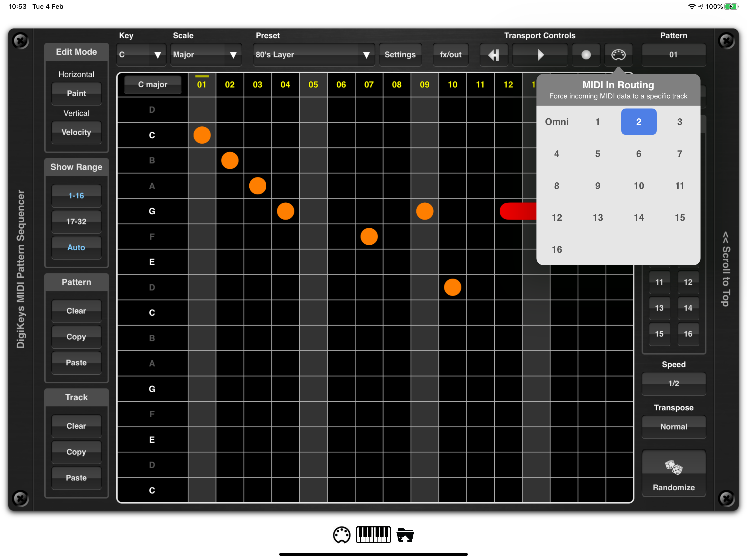The image size is (747, 560).
Task: Select channel 5 in MIDI In Routing
Action: pos(597,154)
